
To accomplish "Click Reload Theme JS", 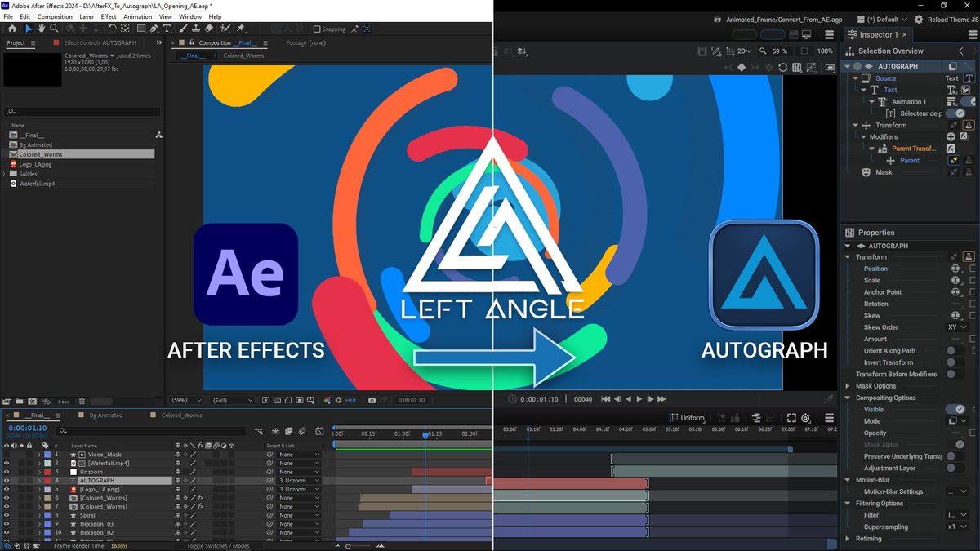I will (954, 19).
